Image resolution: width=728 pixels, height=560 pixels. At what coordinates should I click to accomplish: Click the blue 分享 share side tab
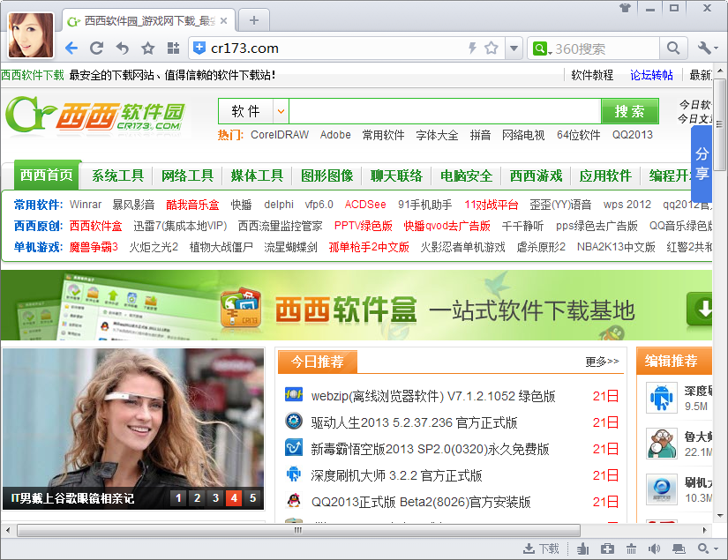pos(702,163)
